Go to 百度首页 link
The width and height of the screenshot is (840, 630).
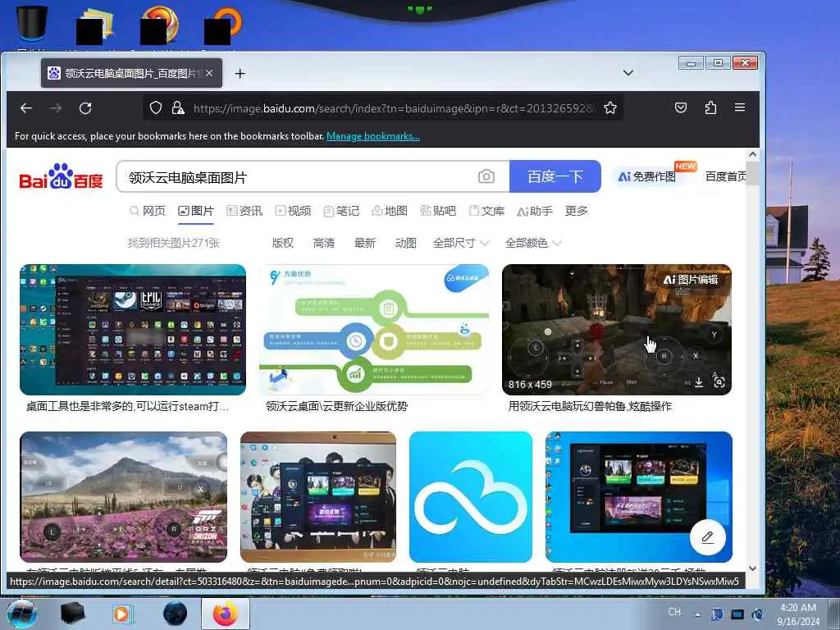tap(725, 176)
